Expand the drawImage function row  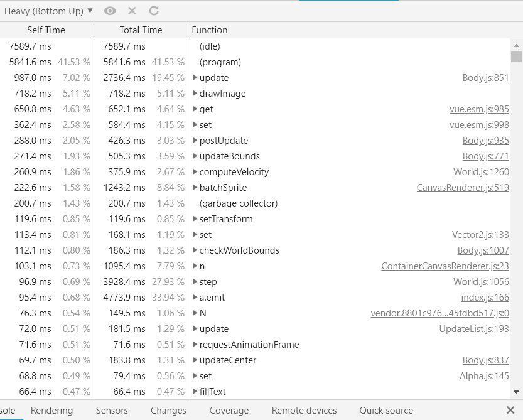coord(195,94)
